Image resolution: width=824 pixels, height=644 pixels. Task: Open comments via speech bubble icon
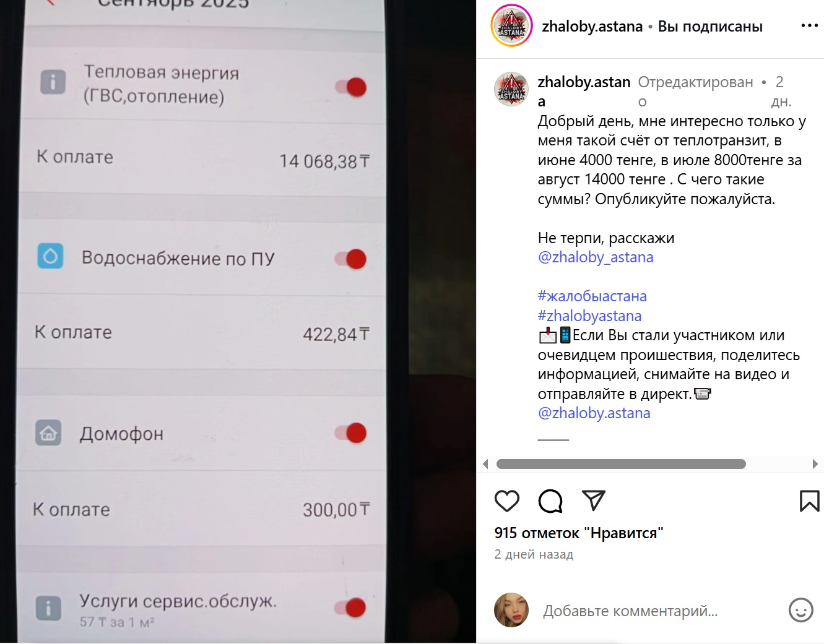click(x=550, y=500)
